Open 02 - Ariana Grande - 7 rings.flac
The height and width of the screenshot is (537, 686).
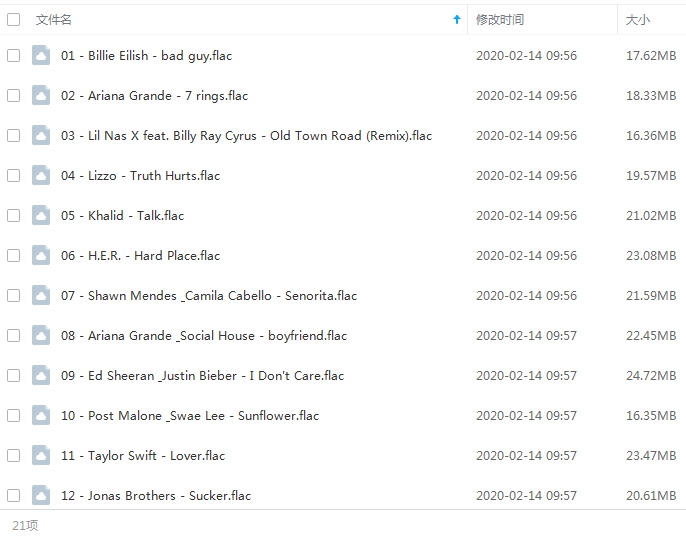(x=154, y=96)
